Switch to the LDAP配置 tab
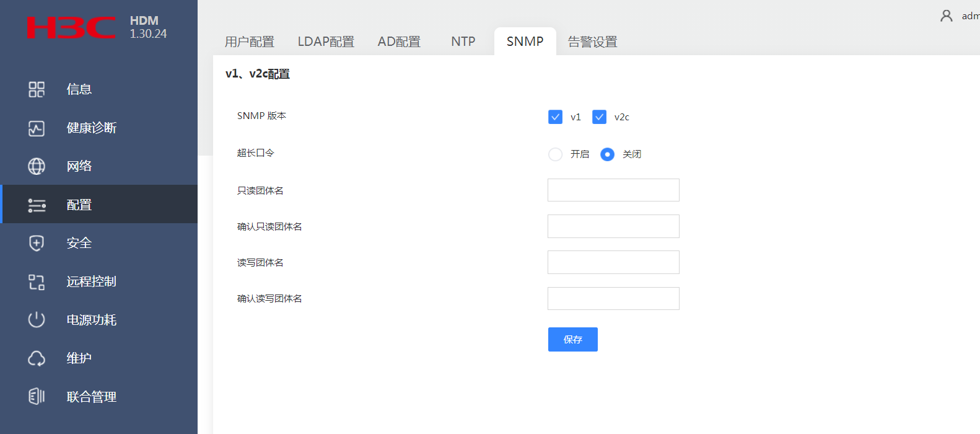This screenshot has width=980, height=434. 326,42
